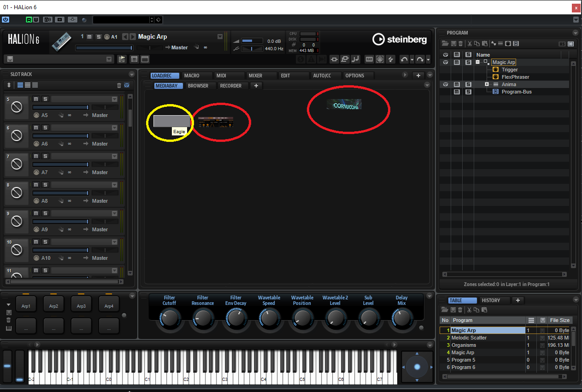Image resolution: width=582 pixels, height=392 pixels.
Task: Click previous program arrow beside Magic Arp
Action: pyautogui.click(x=125, y=37)
